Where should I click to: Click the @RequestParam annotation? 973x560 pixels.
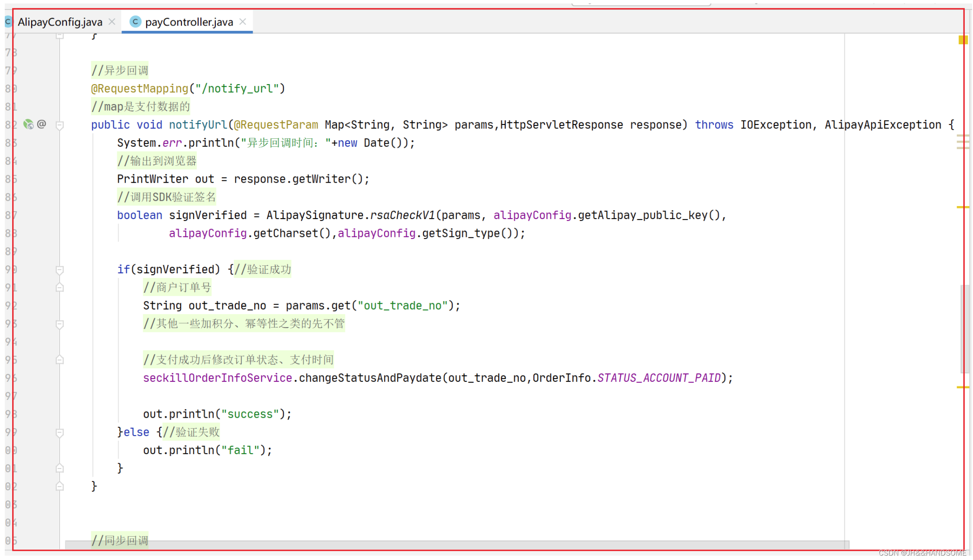pyautogui.click(x=276, y=125)
